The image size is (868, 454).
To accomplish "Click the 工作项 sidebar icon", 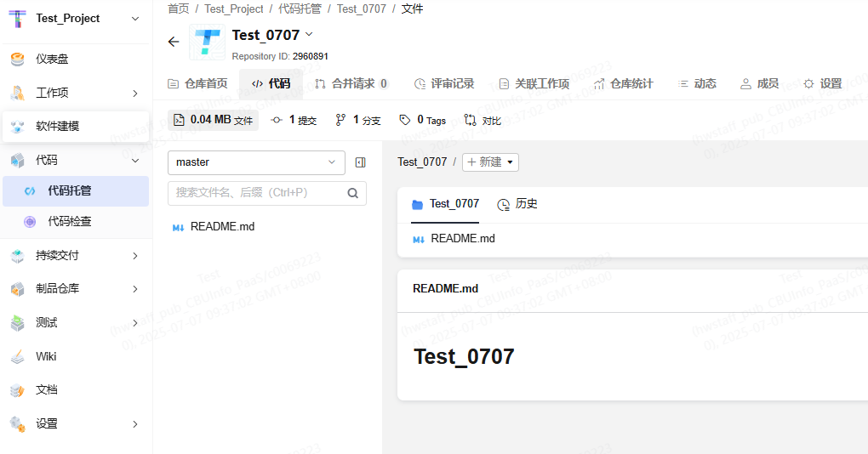I will [18, 93].
